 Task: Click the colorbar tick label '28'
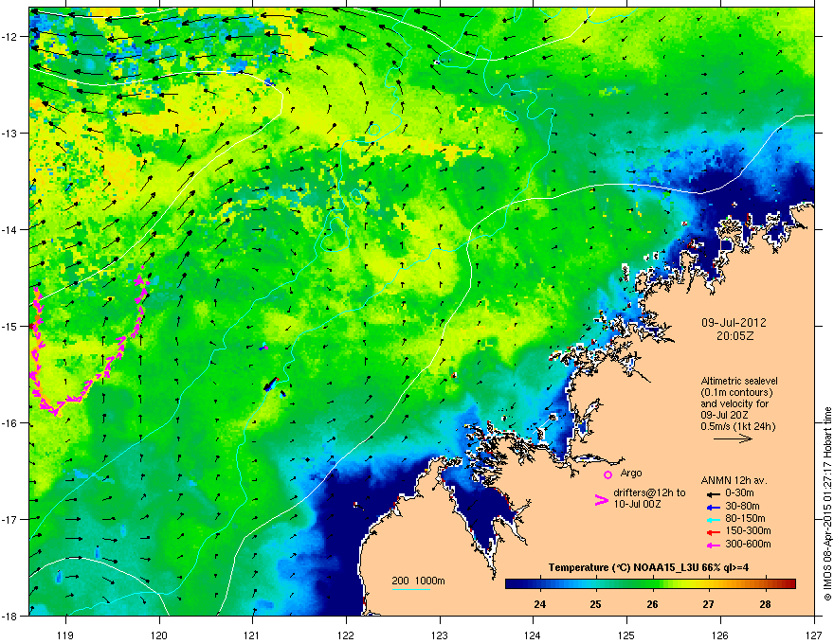coord(766,604)
